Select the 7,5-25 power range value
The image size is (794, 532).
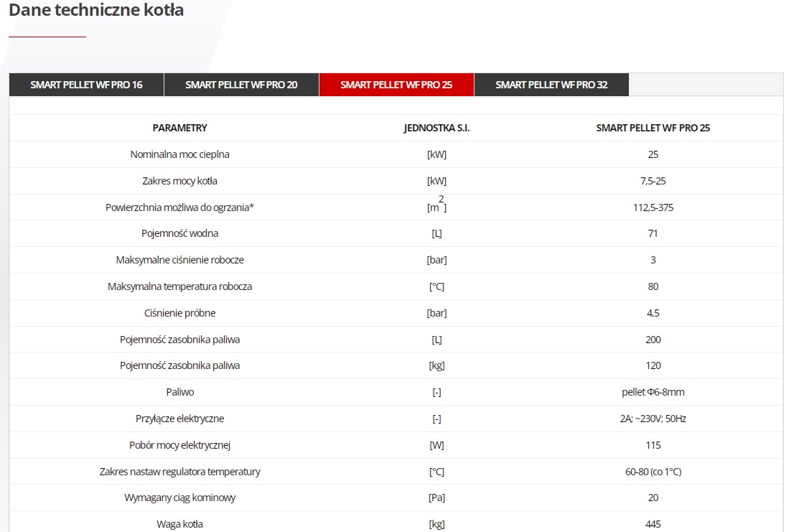point(653,181)
